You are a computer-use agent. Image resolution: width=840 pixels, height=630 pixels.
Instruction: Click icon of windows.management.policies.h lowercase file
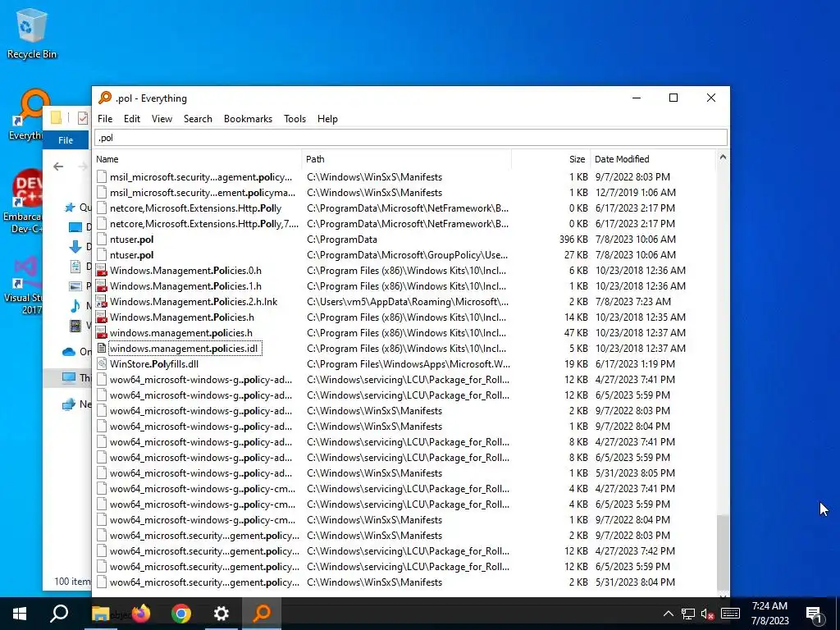point(101,333)
